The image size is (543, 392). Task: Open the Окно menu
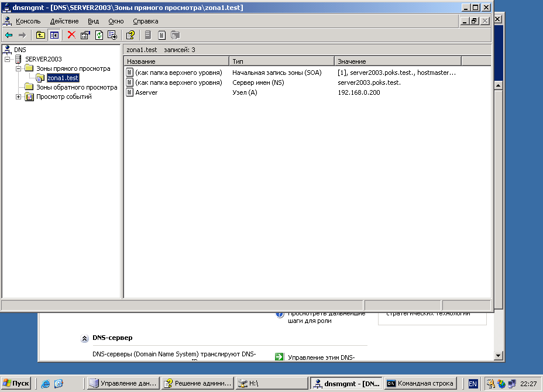coord(116,21)
